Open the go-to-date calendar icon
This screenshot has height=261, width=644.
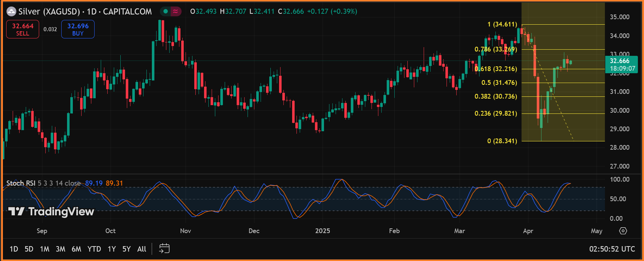click(164, 249)
